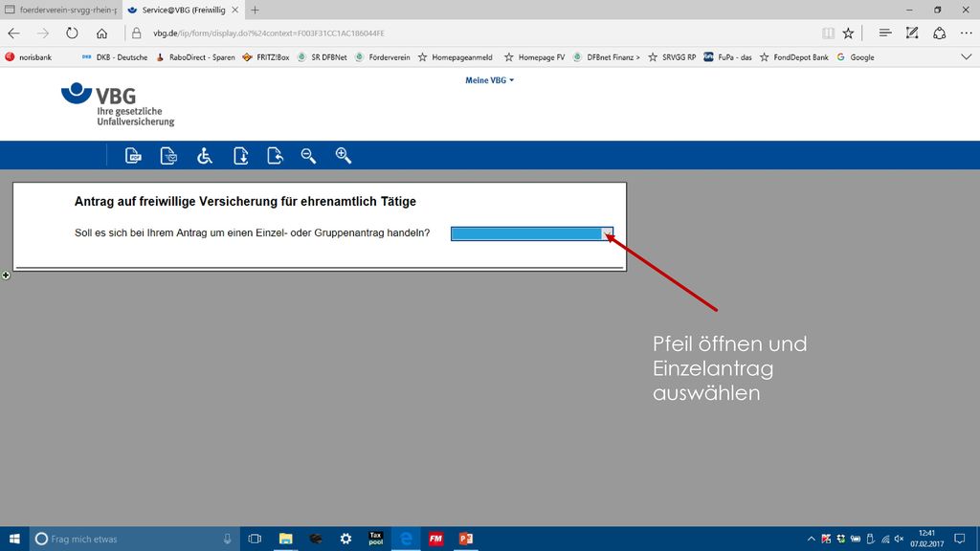980x551 pixels.
Task: Open the Hub lines icon
Action: click(x=885, y=33)
